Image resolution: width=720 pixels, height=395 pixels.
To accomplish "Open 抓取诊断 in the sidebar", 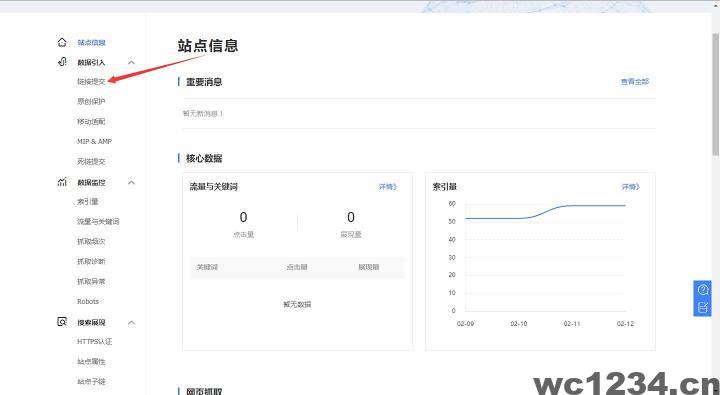I will (x=91, y=261).
